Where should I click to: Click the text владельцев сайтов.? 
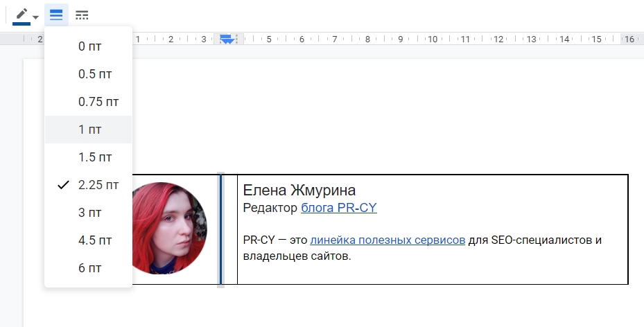point(297,256)
